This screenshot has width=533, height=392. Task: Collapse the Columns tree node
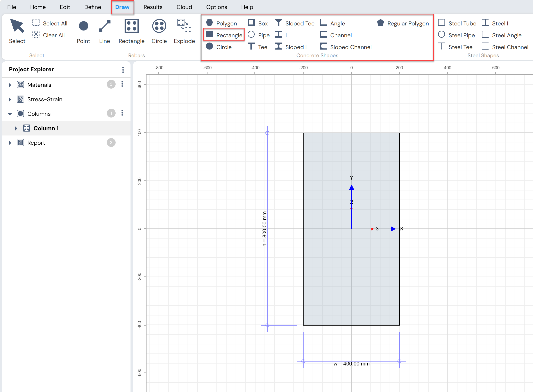10,114
